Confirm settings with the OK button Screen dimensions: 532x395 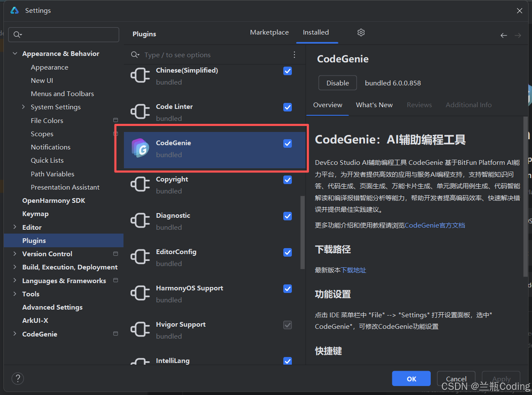411,379
